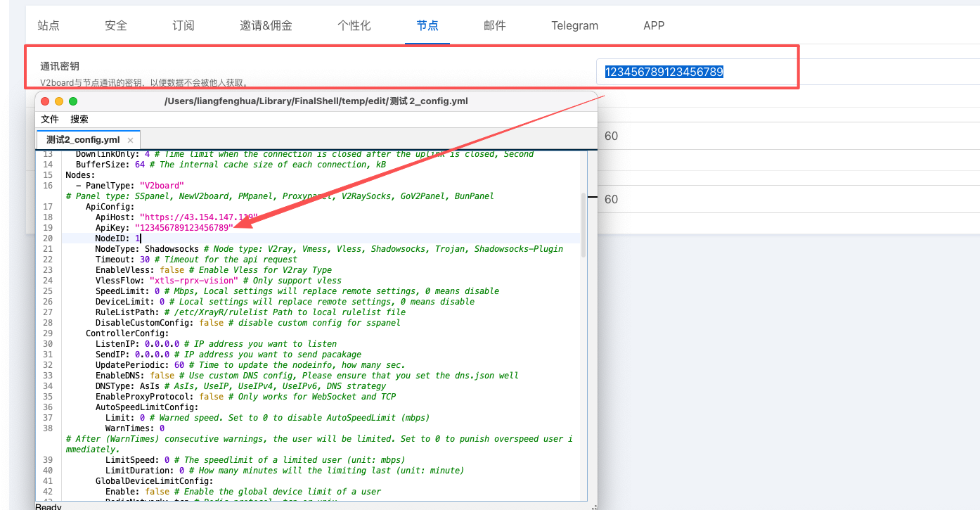Viewport: 980px width, 510px height.
Task: Close the 测试2_config.yml editor tab
Action: coord(130,140)
